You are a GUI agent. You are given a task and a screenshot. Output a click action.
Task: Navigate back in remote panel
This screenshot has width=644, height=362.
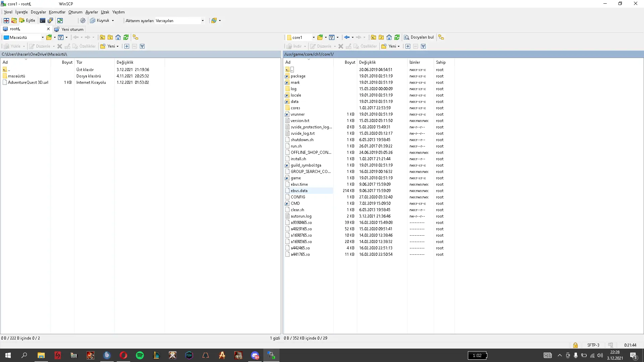[x=347, y=37]
